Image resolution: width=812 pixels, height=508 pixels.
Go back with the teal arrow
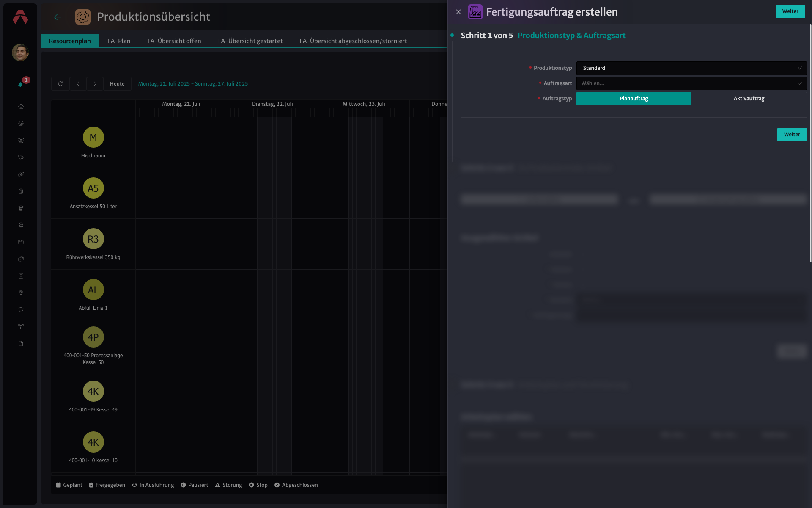[x=58, y=17]
